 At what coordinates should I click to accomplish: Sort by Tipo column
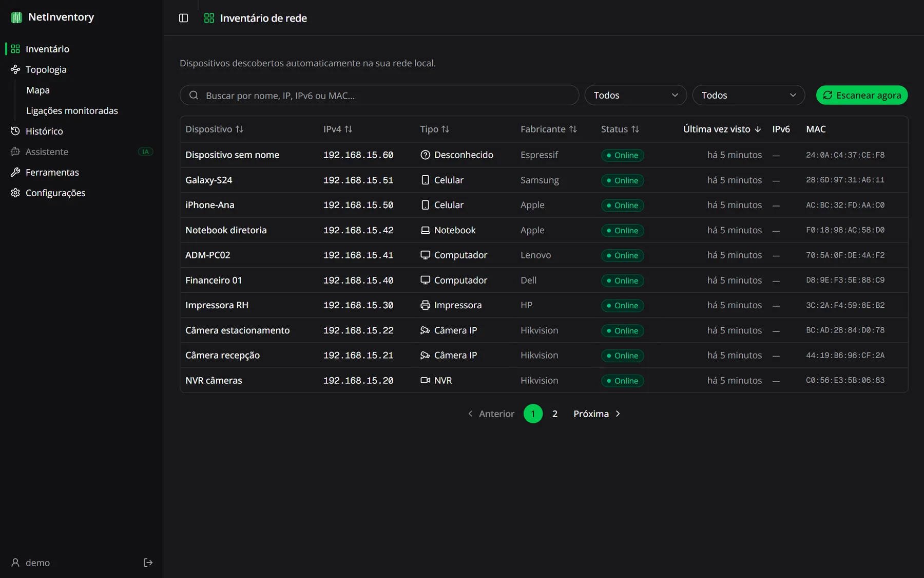pos(434,129)
